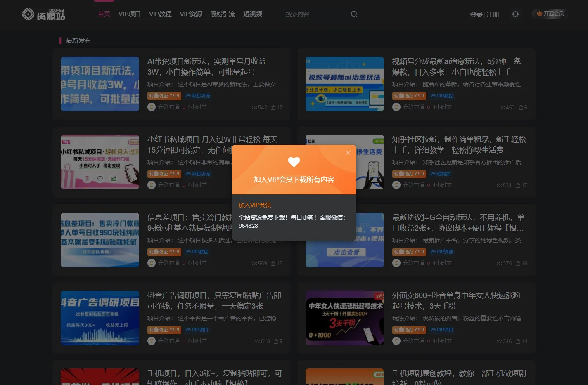Click author avatar on 小红书 post

point(152,185)
